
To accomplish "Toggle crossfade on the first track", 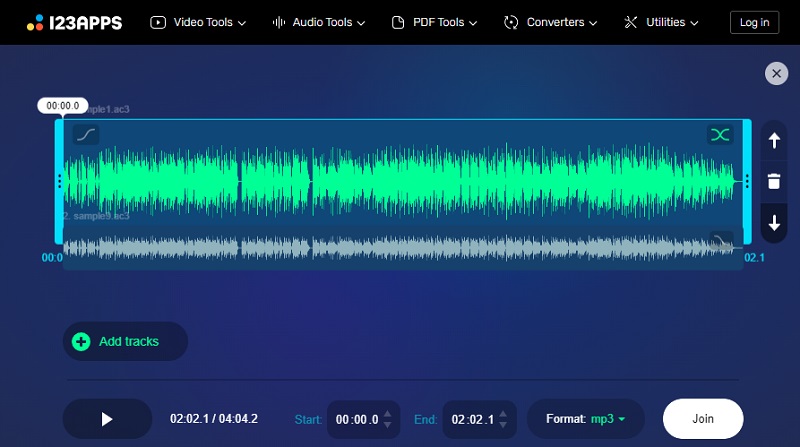I will (x=720, y=135).
